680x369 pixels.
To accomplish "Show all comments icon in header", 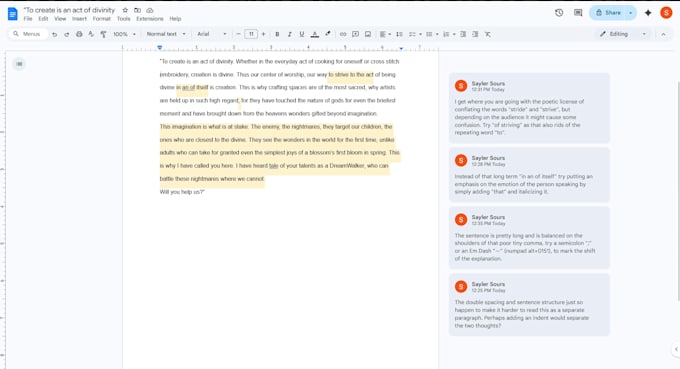I will 578,13.
